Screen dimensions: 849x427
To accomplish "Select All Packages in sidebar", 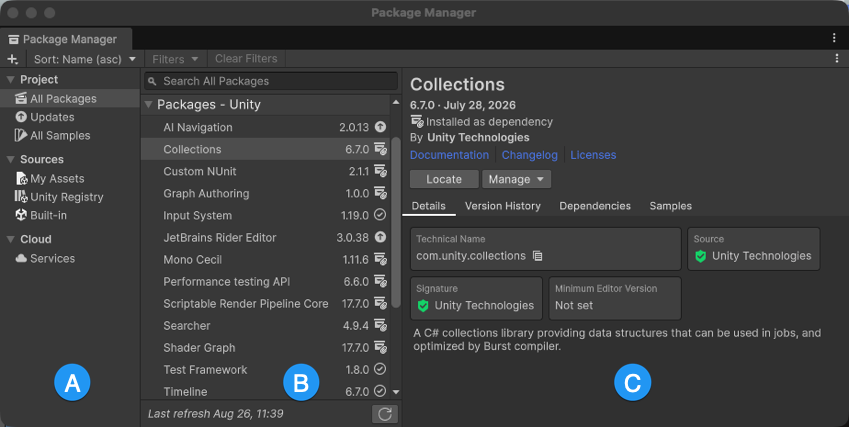I will pyautogui.click(x=70, y=98).
